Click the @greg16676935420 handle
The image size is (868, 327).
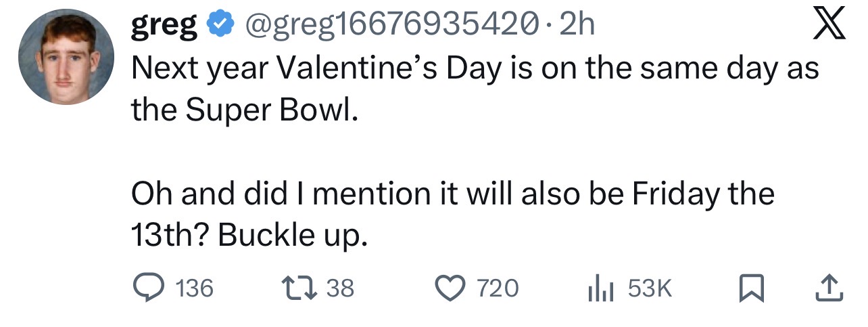(x=393, y=26)
